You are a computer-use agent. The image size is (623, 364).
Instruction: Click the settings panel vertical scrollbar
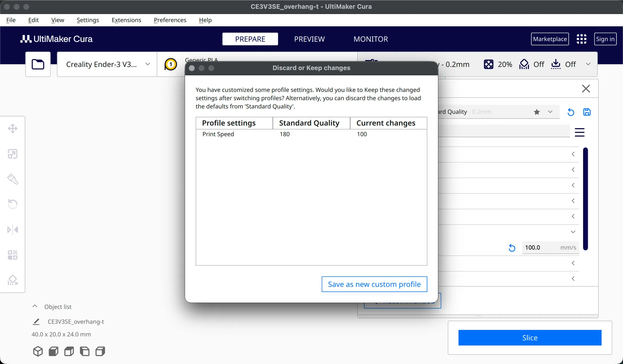(x=585, y=199)
